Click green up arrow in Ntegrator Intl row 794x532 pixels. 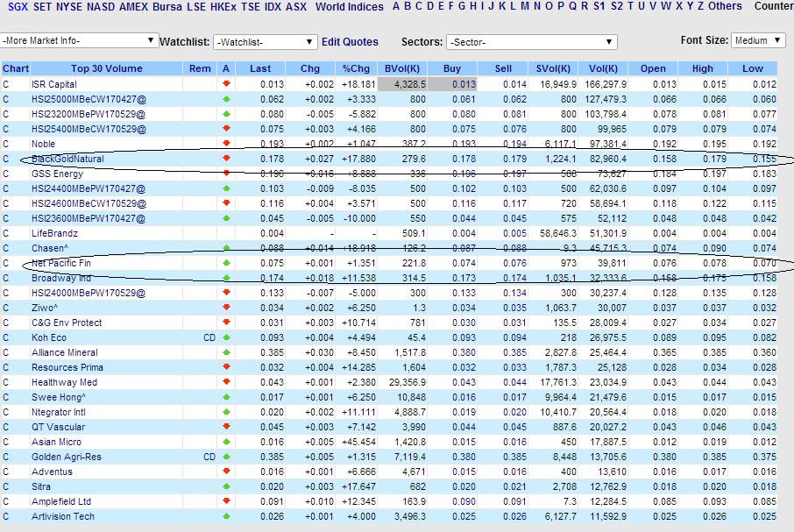point(226,412)
